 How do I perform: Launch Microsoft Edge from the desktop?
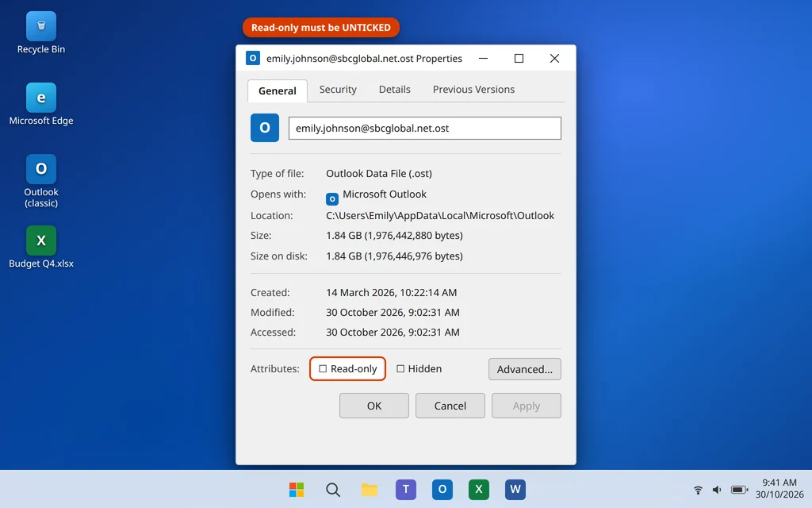[41, 104]
